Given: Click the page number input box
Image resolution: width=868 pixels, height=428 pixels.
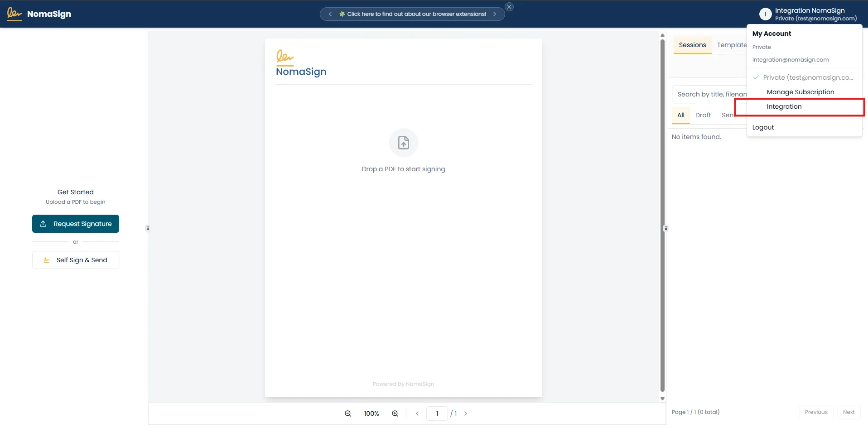Looking at the screenshot, I should [437, 414].
